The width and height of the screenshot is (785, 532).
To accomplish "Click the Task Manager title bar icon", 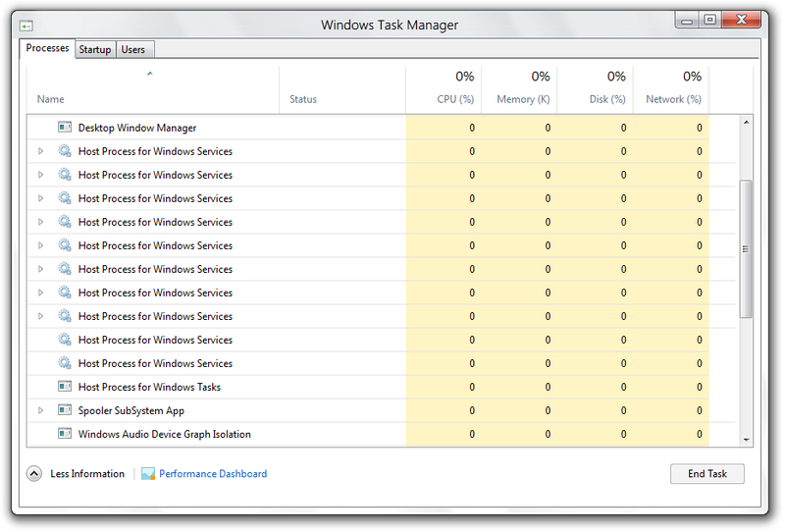I will click(26, 26).
